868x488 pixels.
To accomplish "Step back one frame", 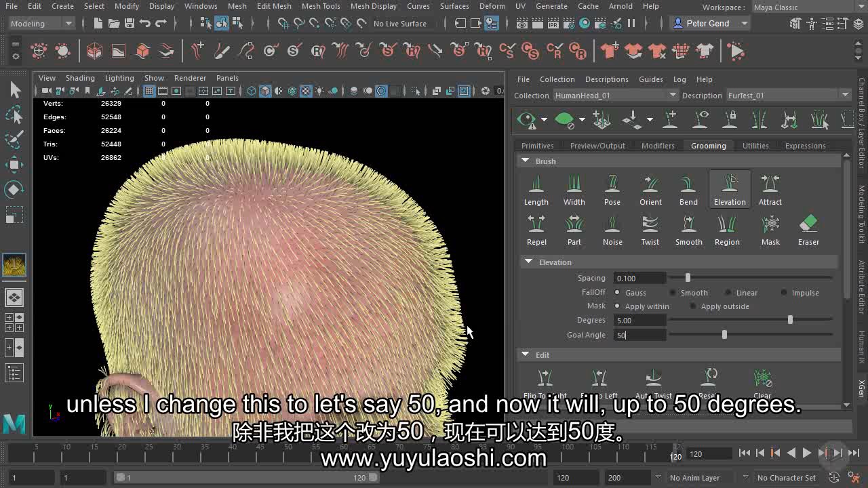I will click(x=760, y=453).
